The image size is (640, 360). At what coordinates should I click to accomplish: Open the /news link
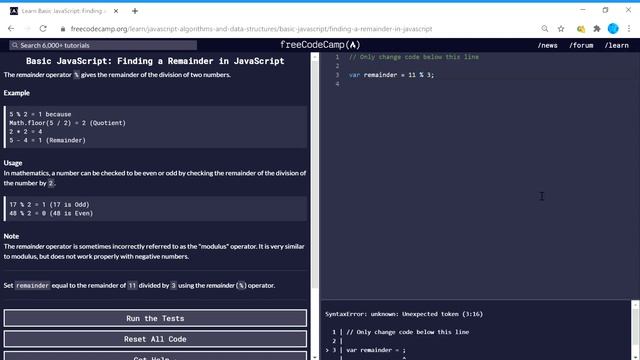click(x=547, y=45)
